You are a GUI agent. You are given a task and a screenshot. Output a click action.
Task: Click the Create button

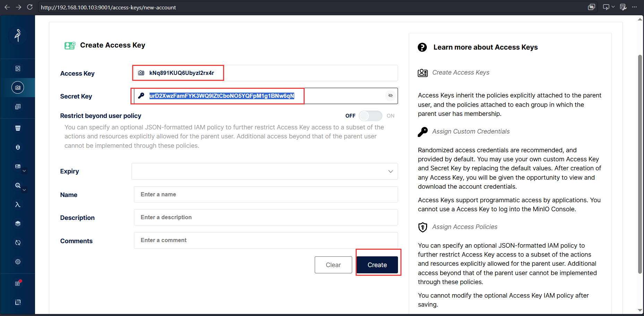[x=377, y=265]
